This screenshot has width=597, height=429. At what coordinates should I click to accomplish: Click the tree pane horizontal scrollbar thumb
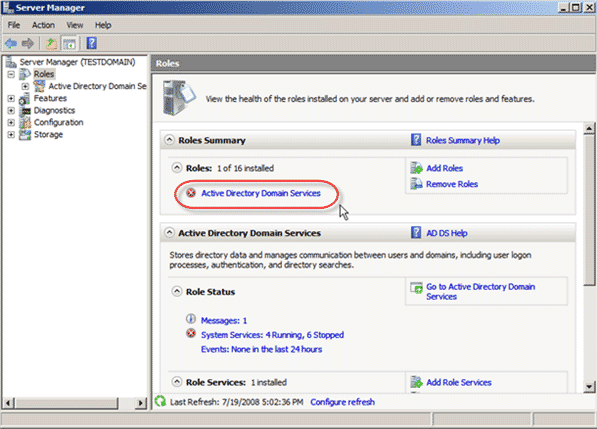click(x=66, y=403)
